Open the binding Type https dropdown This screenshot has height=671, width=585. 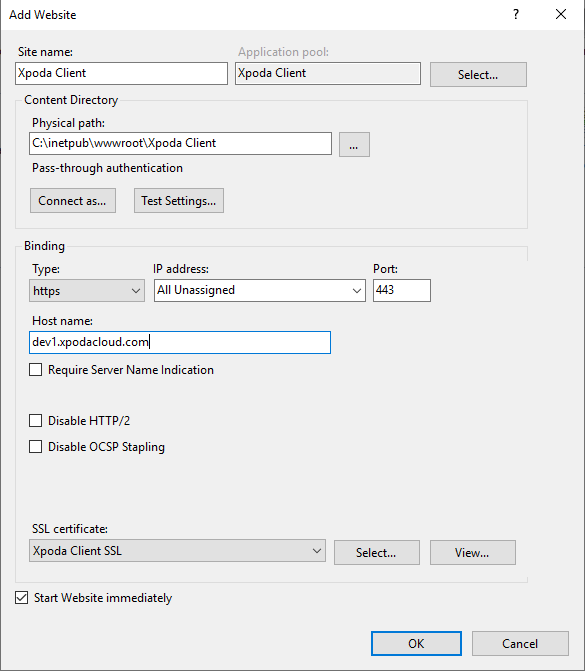click(x=87, y=291)
